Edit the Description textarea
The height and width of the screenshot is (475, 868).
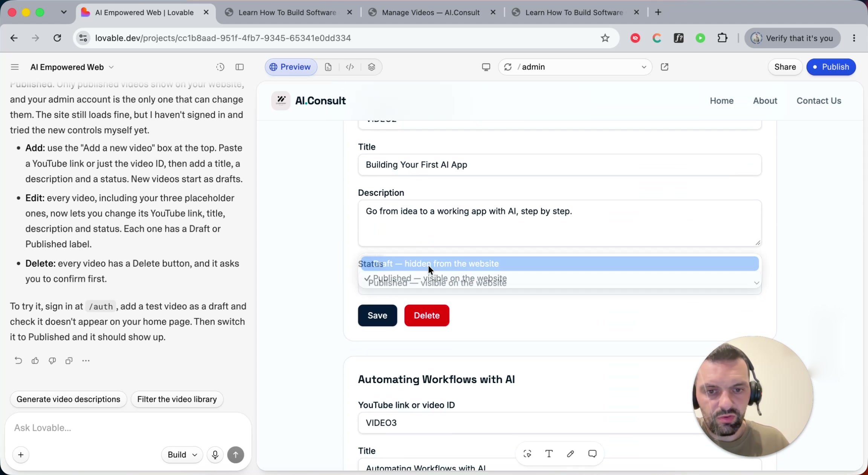pos(559,223)
